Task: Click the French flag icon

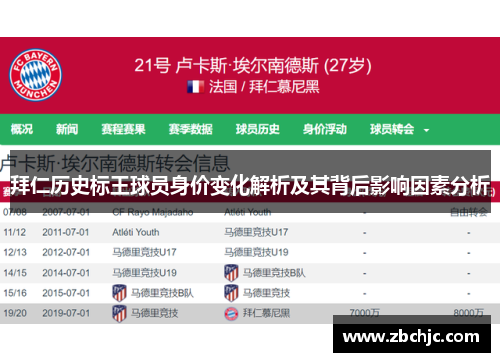Action: click(x=196, y=87)
